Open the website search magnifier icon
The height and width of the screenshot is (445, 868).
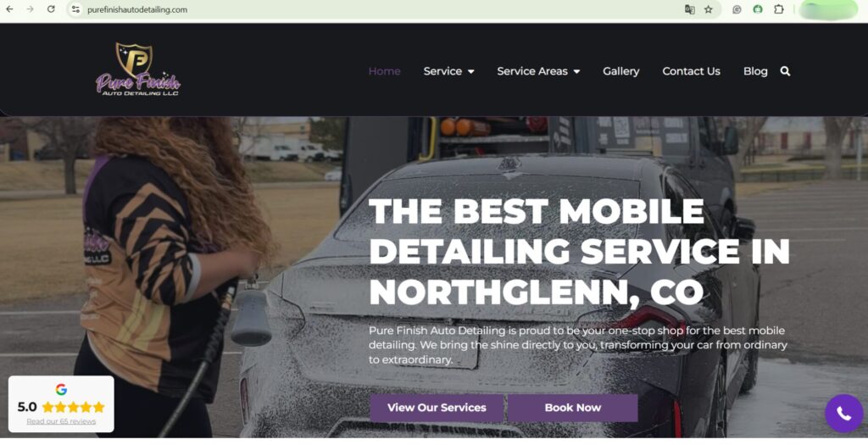(785, 71)
